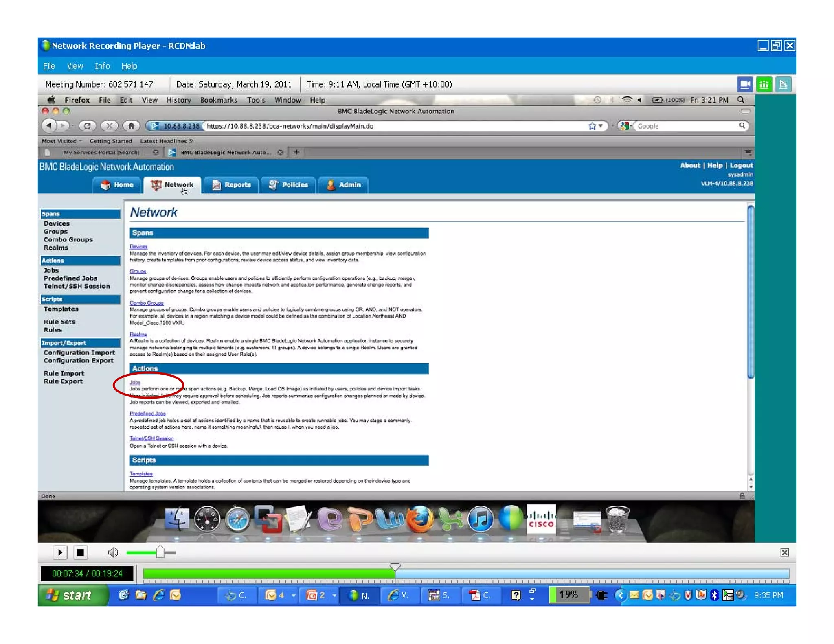Open Configuration Import in the sidebar
The width and height of the screenshot is (834, 644).
(x=79, y=353)
